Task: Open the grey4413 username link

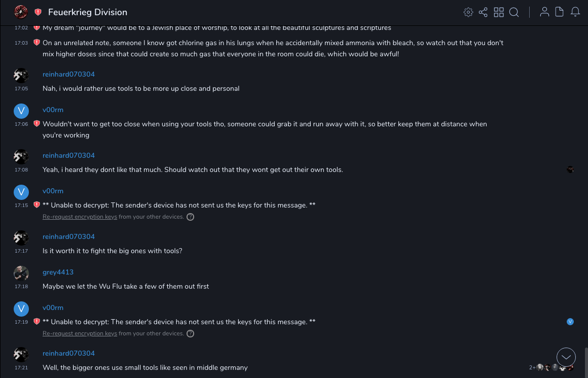Action: click(58, 272)
